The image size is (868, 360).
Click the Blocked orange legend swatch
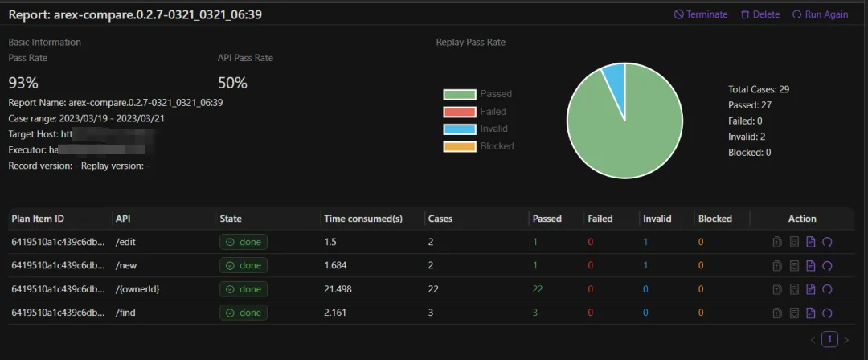tap(460, 147)
